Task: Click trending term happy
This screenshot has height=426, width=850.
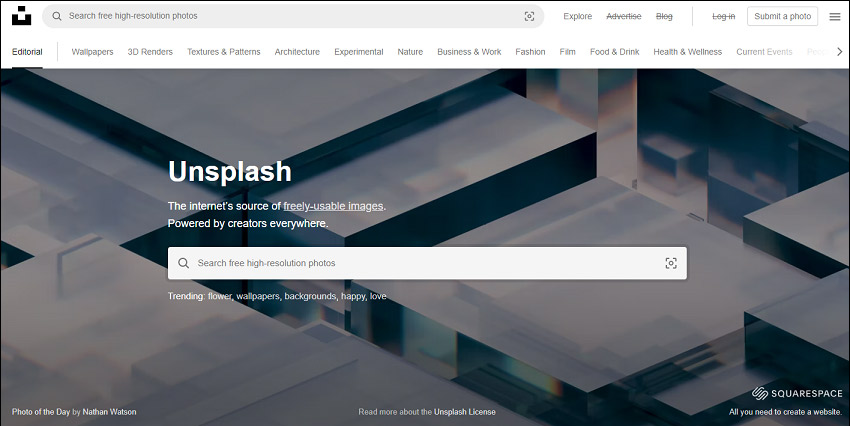Action: coord(353,296)
